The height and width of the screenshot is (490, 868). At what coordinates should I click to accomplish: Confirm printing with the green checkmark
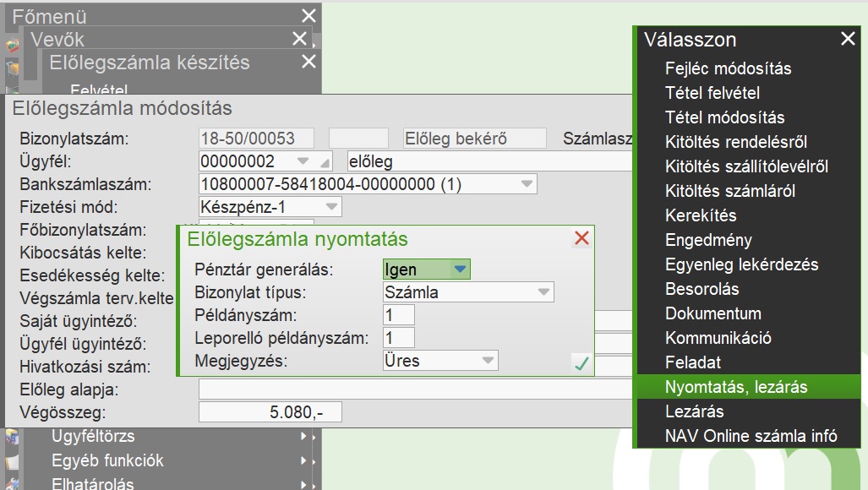[x=581, y=363]
